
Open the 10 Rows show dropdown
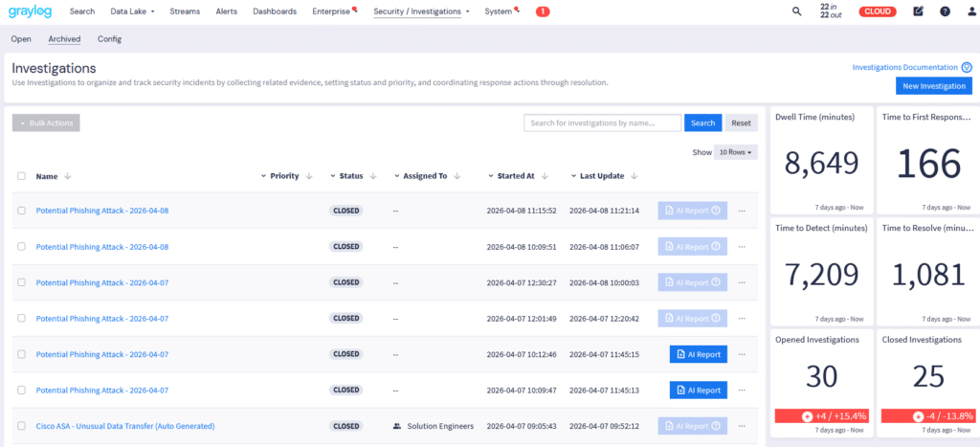735,152
